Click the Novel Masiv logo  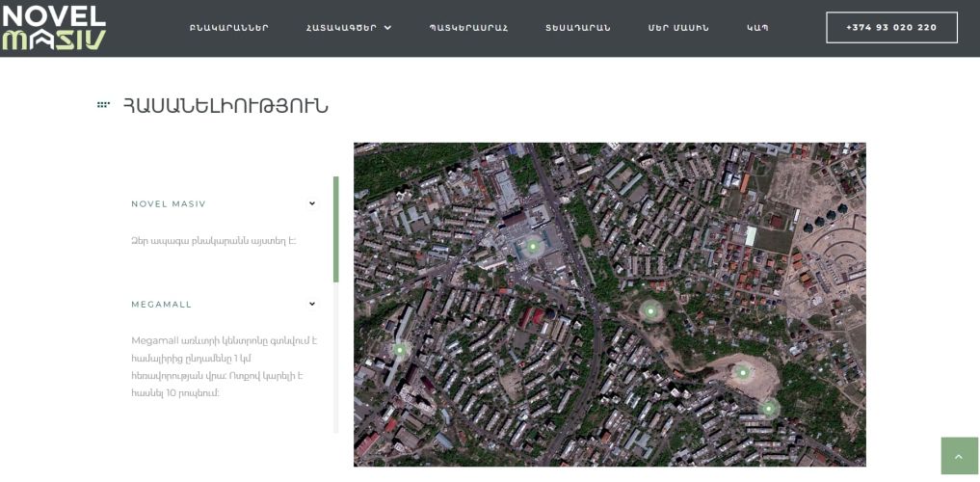coord(54,27)
